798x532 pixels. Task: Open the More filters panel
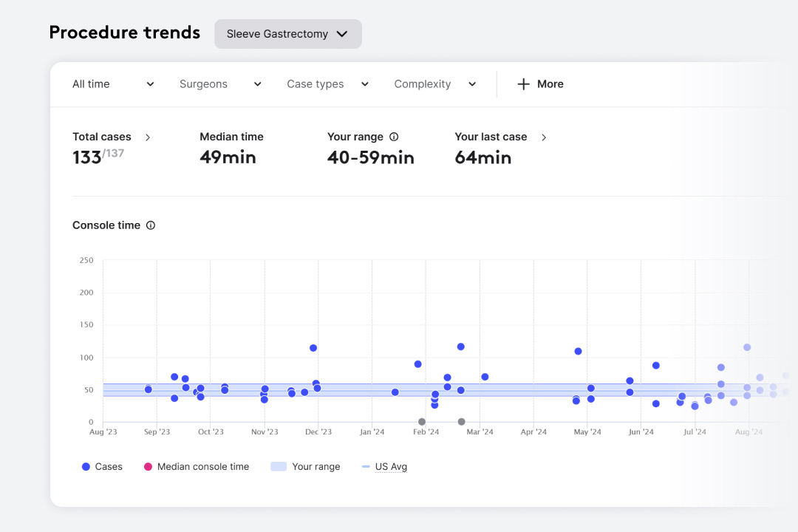[541, 83]
